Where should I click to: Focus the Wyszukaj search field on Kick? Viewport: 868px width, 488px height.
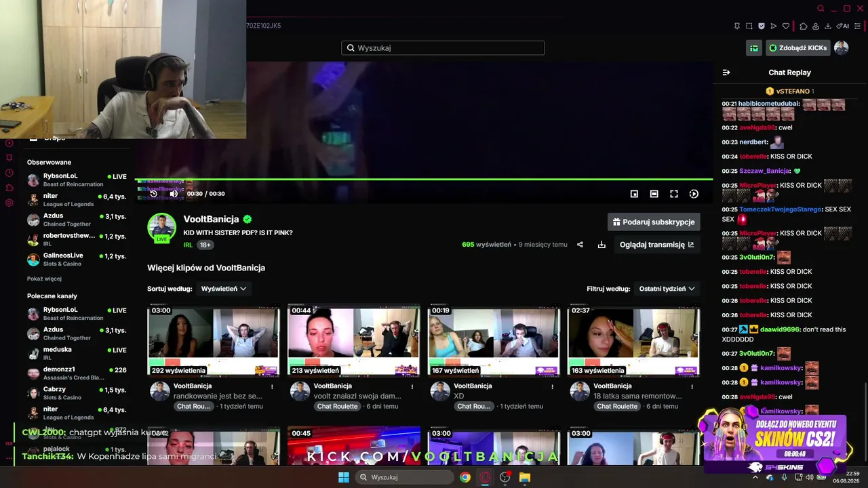click(x=443, y=48)
